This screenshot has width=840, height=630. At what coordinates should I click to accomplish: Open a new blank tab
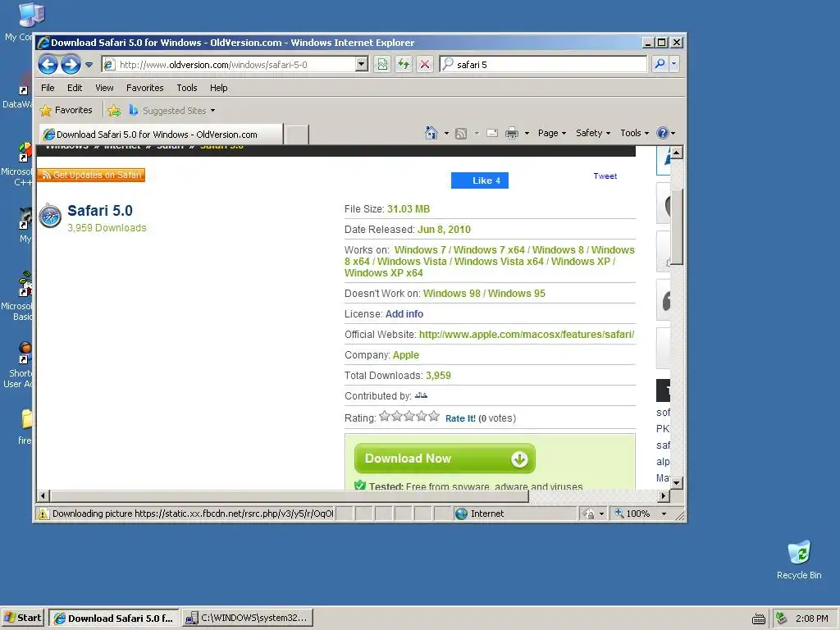(x=296, y=135)
